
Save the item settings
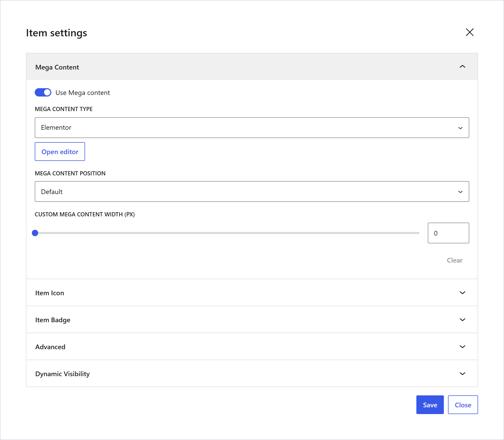pos(430,405)
